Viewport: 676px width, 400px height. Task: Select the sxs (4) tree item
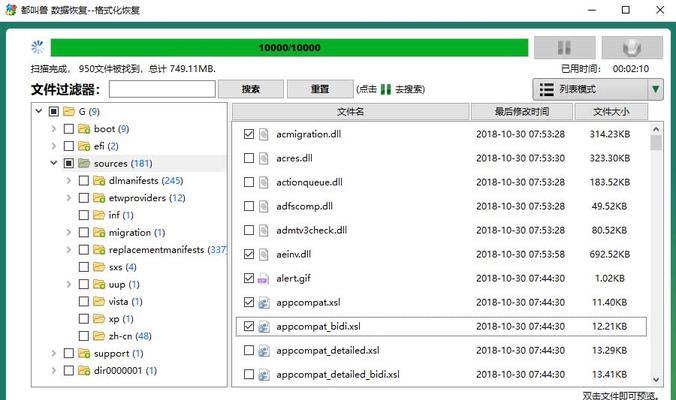[x=122, y=267]
